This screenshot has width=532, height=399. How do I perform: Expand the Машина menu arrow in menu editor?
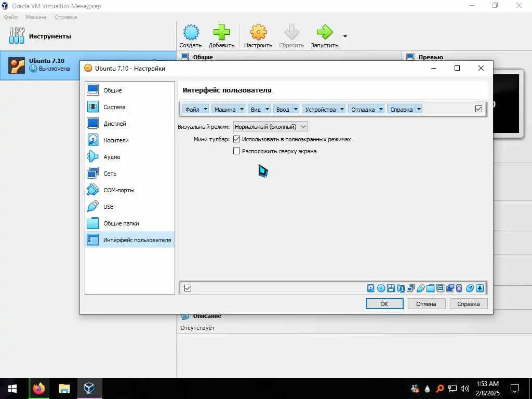pos(242,109)
